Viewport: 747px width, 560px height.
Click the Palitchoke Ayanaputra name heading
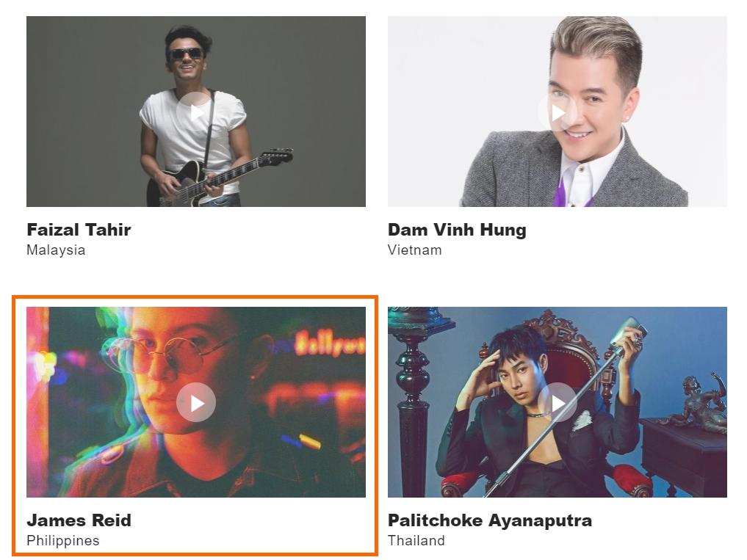click(490, 520)
